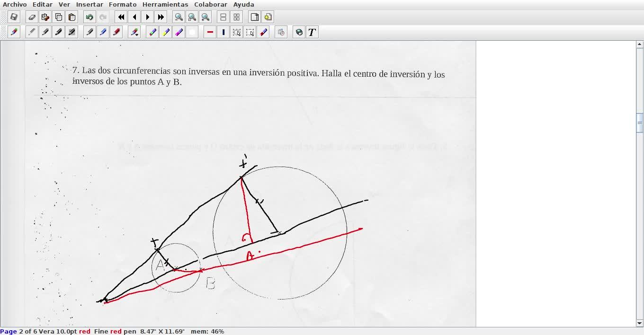This screenshot has width=644, height=335.
Task: Copy selection using the copy icon
Action: tap(59, 17)
